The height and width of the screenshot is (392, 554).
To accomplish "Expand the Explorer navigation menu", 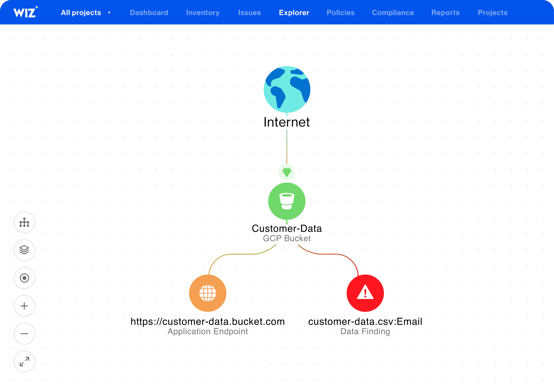I will pos(294,12).
